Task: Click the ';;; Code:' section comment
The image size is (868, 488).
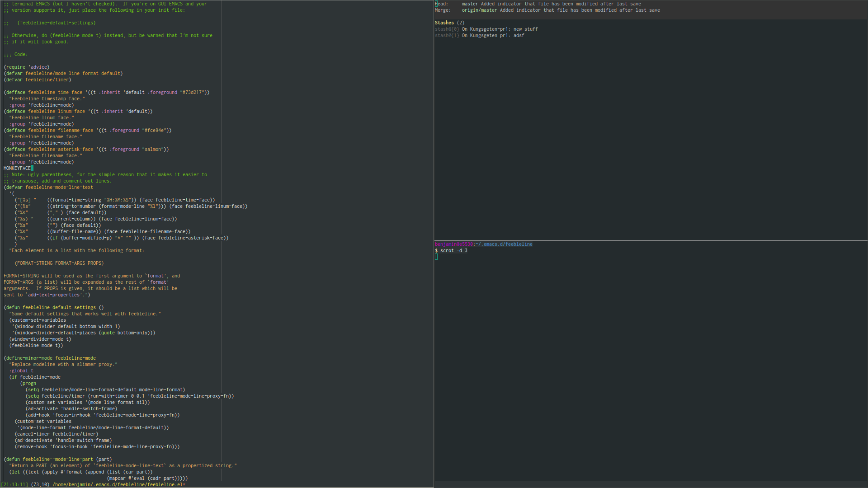Action: (x=16, y=54)
